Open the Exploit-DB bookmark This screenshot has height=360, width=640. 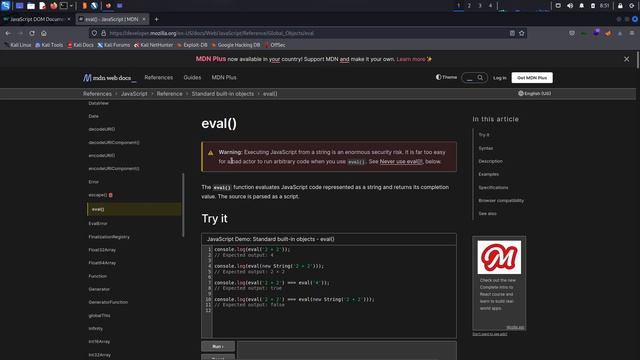coord(192,45)
